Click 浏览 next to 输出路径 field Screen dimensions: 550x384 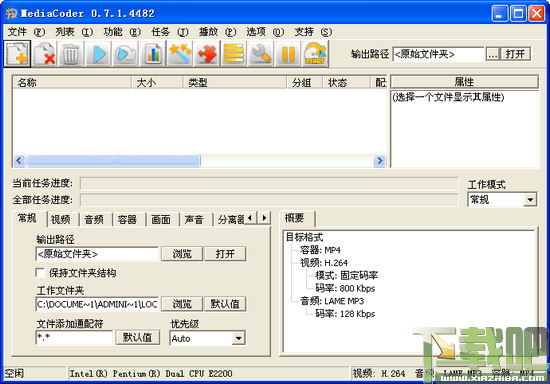coord(182,254)
